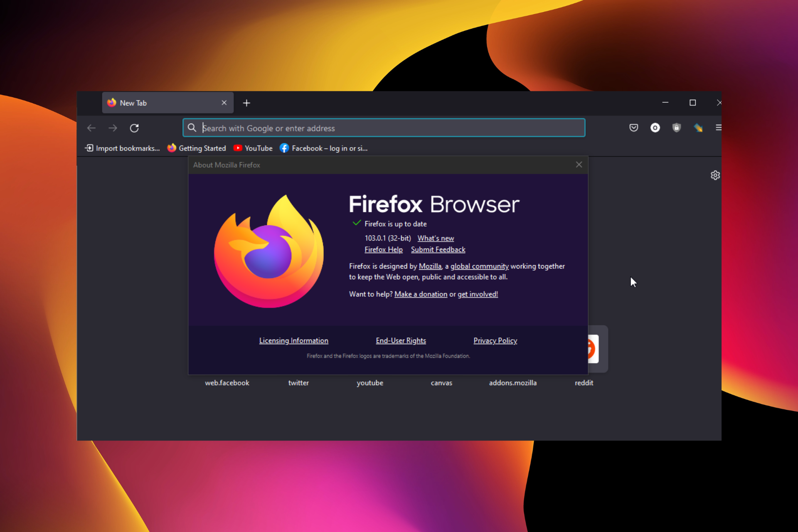798x532 pixels.
Task: Minimize the Firefox window
Action: point(665,102)
